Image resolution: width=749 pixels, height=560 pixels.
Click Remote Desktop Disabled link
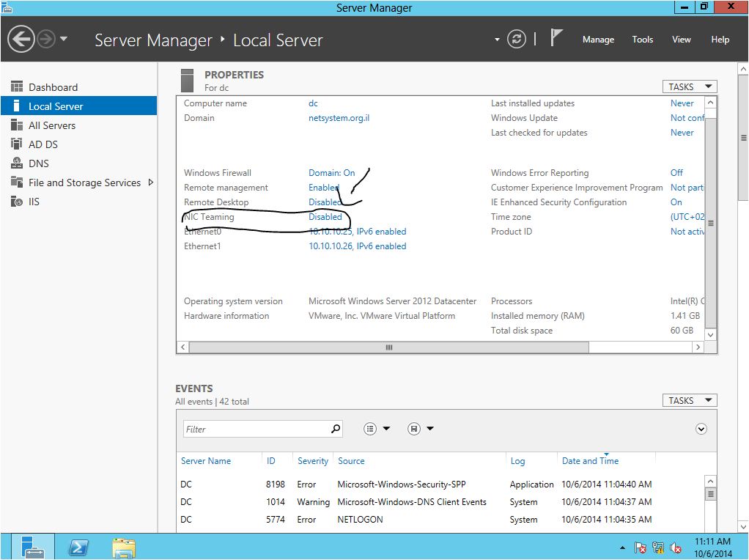pyautogui.click(x=325, y=202)
